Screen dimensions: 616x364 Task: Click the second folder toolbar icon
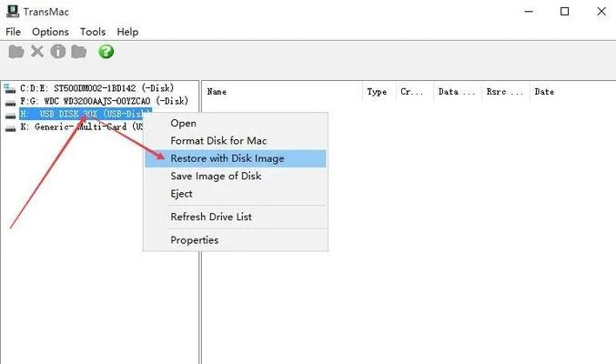(78, 52)
